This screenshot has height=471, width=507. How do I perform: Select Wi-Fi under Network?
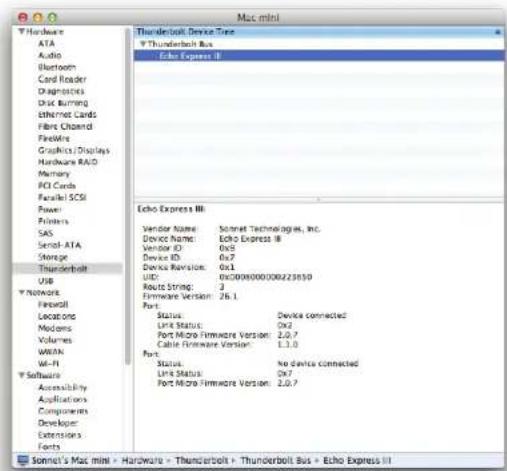point(49,364)
